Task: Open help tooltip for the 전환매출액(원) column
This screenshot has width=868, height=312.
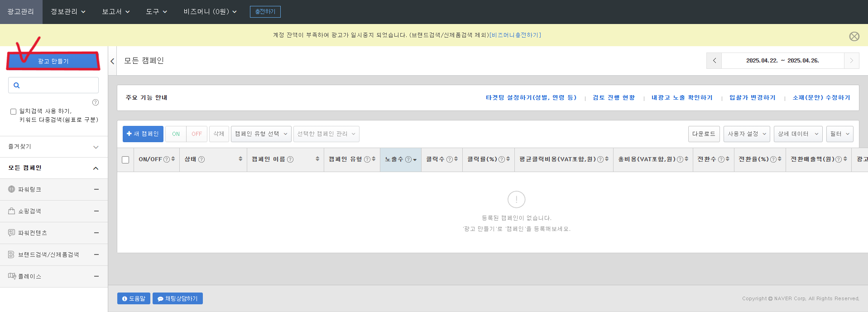Action: (839, 159)
